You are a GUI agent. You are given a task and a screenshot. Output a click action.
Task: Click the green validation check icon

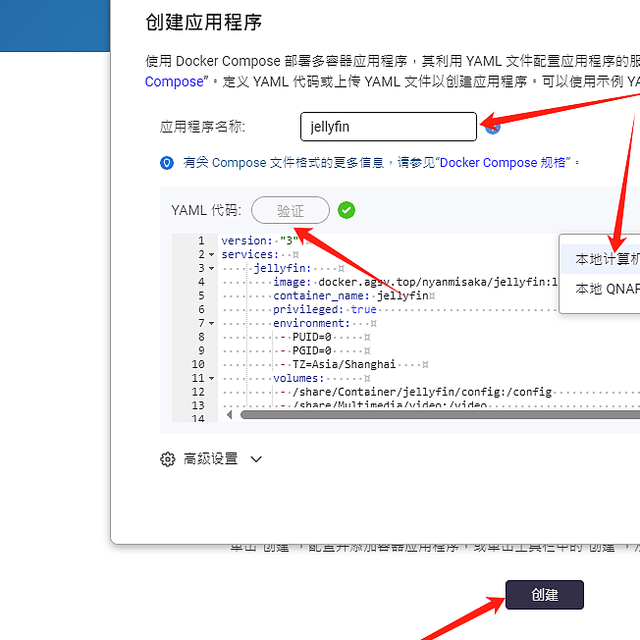coord(346,210)
